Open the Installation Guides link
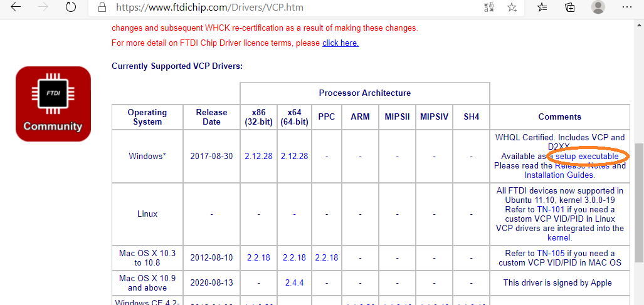 click(560, 175)
